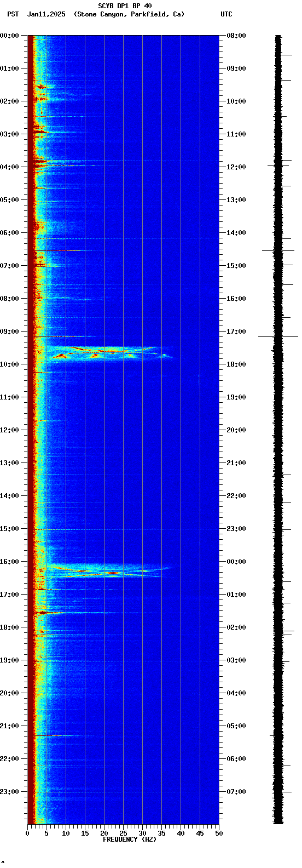Click the frequency axis value 25

(123, 833)
